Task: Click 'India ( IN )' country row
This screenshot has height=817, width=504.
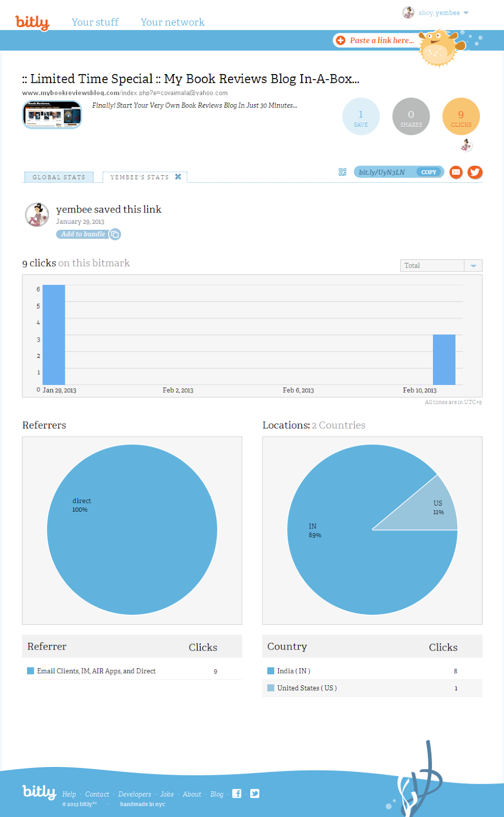Action: point(372,671)
